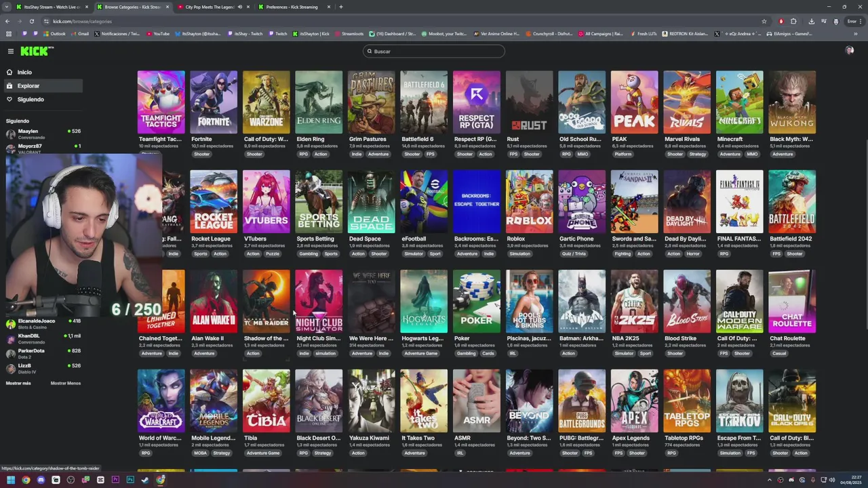Open the Roblox category thumbnail
The height and width of the screenshot is (488, 868).
[529, 201]
